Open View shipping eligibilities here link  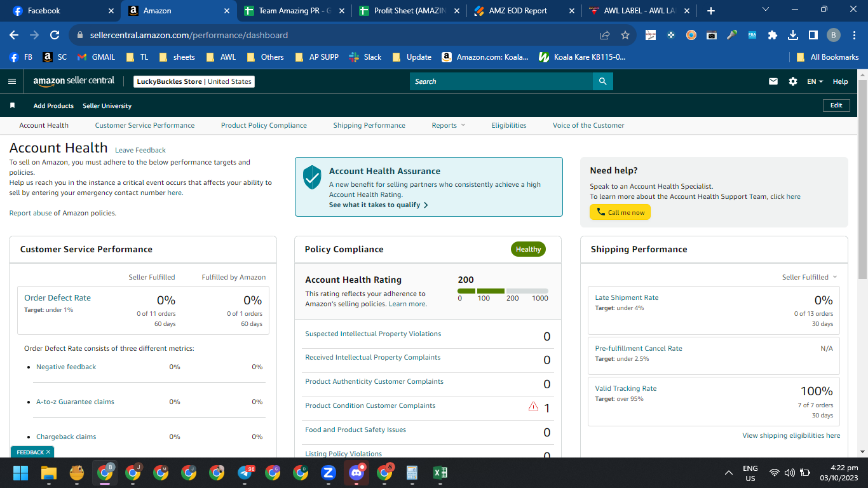[791, 436]
